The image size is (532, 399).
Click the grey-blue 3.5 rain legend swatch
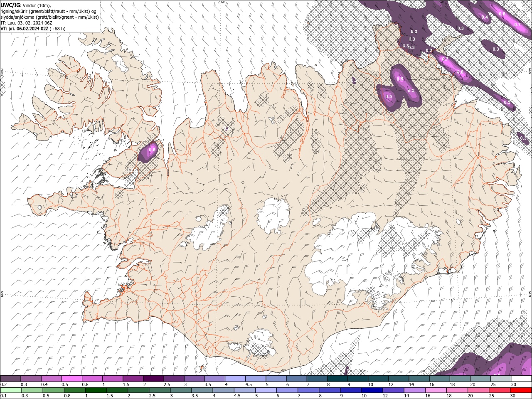click(x=202, y=390)
